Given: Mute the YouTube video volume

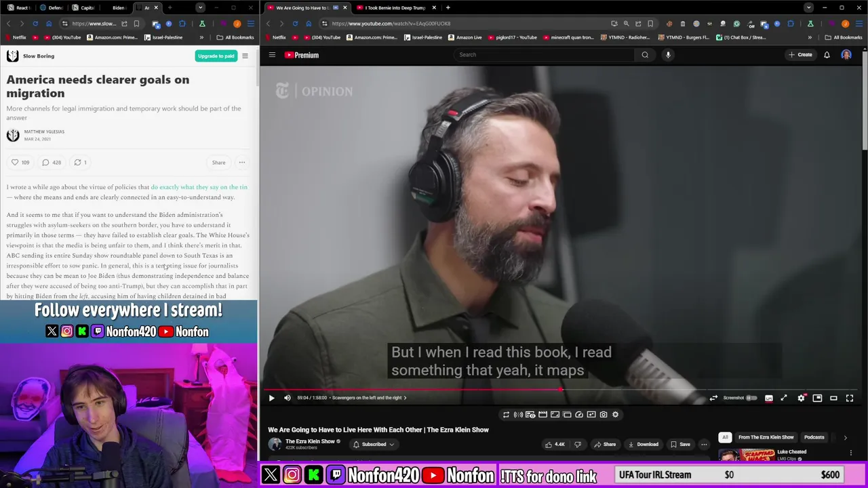Looking at the screenshot, I should tap(287, 398).
